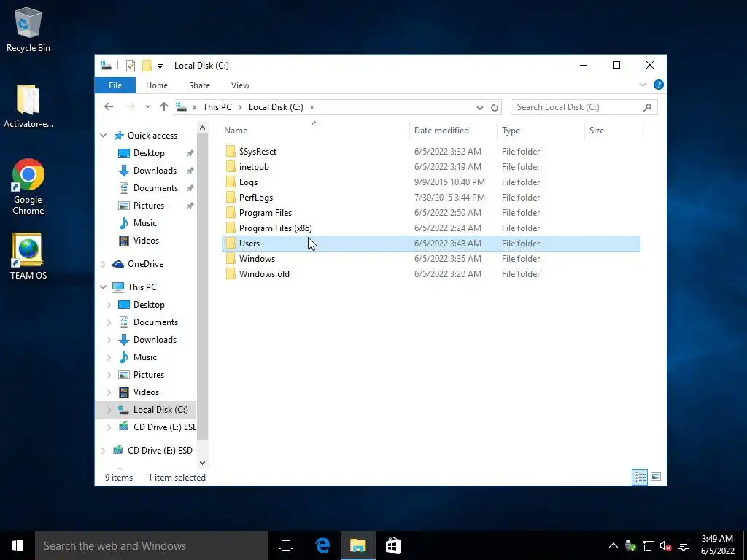
Task: Open Documents under Quick access
Action: pos(155,188)
